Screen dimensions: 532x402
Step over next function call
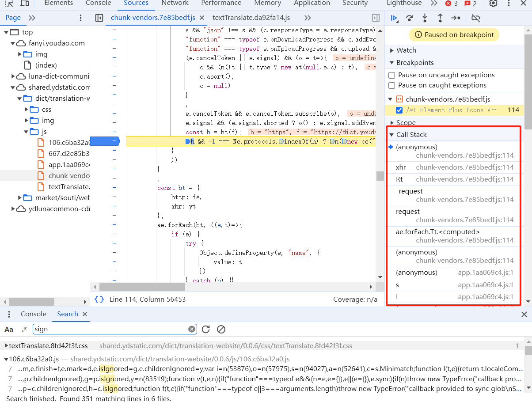click(410, 18)
